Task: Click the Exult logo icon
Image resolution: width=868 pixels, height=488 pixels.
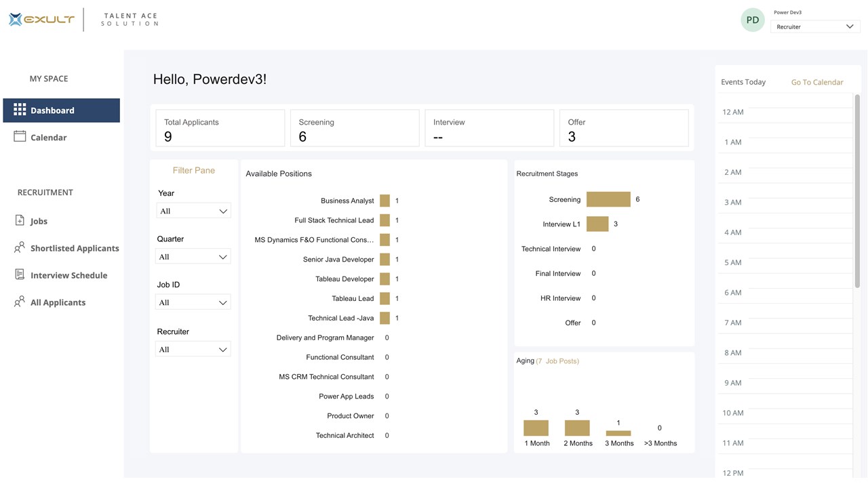Action: click(x=16, y=20)
